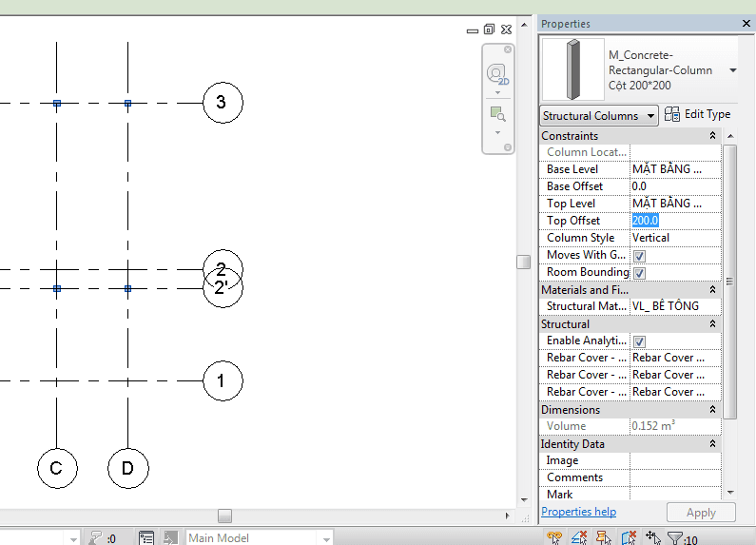Click the Image property value field

coord(675,460)
